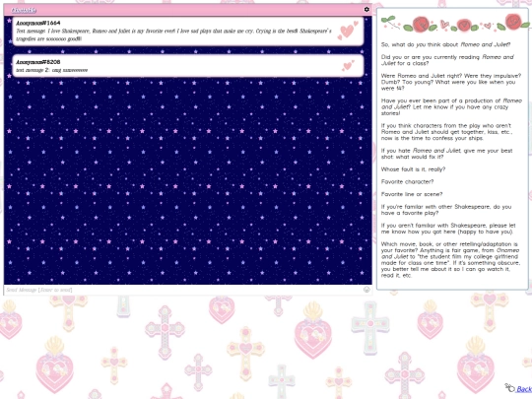Click the message about loving Shakespeare tragedies

[x=173, y=34]
